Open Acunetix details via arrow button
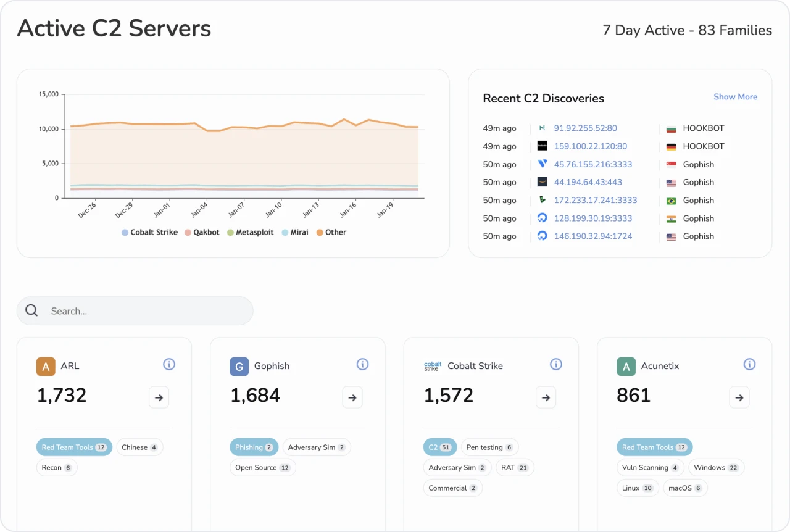This screenshot has width=790, height=532. 739,397
